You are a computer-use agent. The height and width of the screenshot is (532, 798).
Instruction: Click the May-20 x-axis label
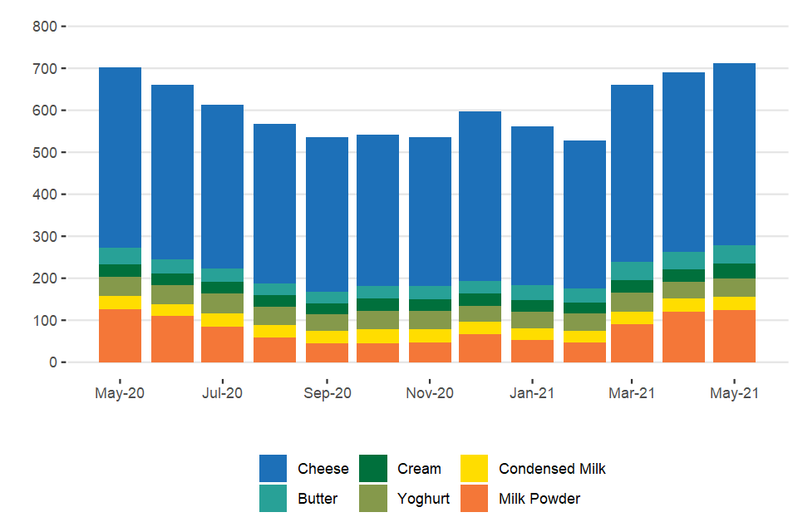pyautogui.click(x=120, y=394)
